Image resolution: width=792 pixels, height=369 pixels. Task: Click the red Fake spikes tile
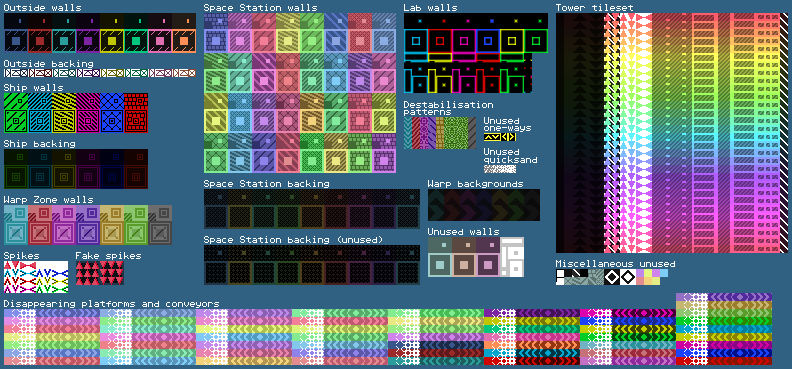100,273
